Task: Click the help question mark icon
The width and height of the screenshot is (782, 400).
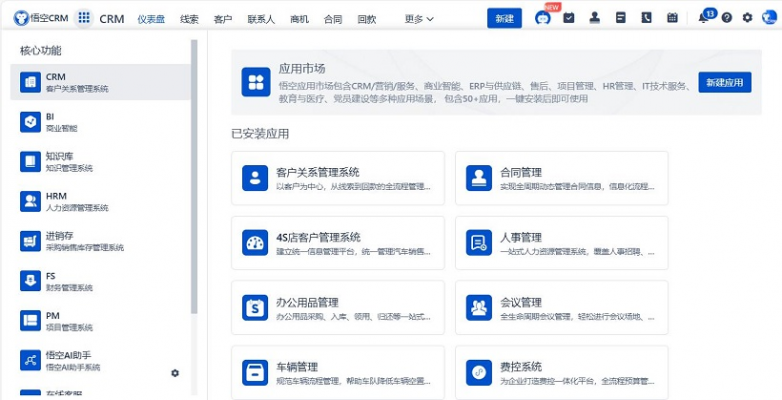Action: [727, 18]
